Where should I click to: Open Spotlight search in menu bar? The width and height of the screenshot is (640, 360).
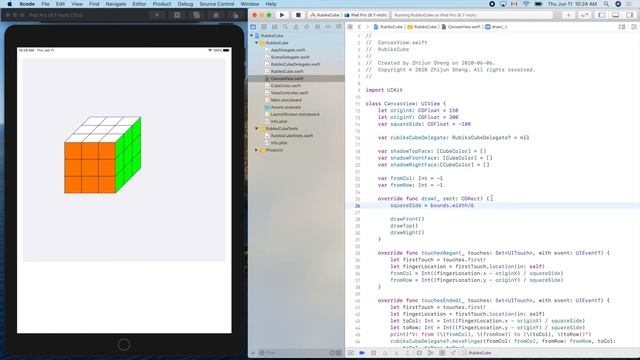607,4
